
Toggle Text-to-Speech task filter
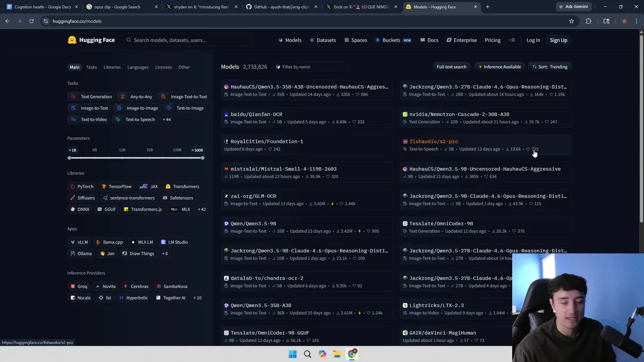tap(135, 120)
